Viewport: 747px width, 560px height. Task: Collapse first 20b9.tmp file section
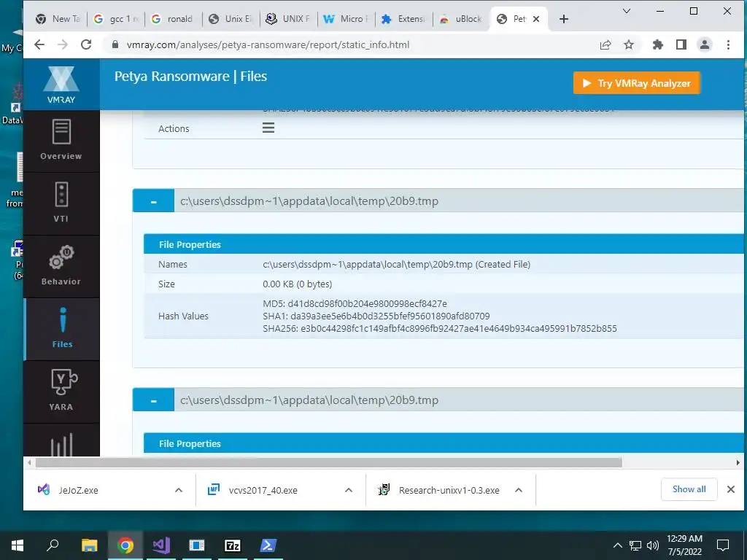click(x=153, y=201)
